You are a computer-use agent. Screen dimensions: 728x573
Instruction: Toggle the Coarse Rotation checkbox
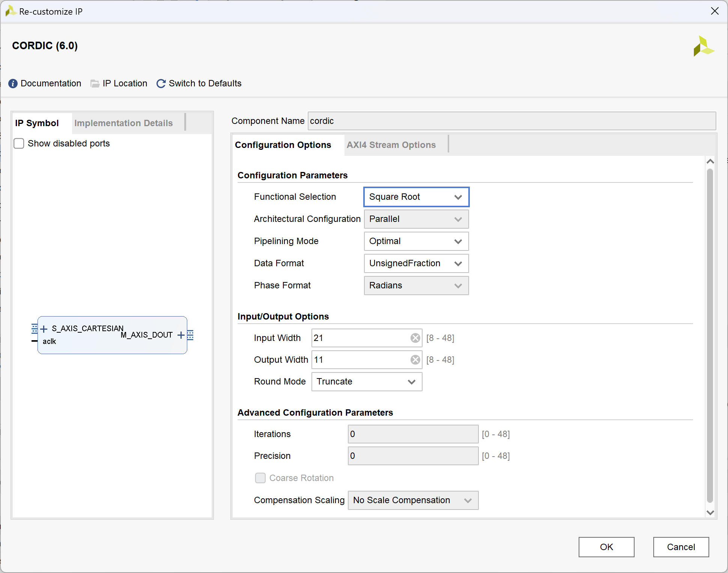(260, 478)
